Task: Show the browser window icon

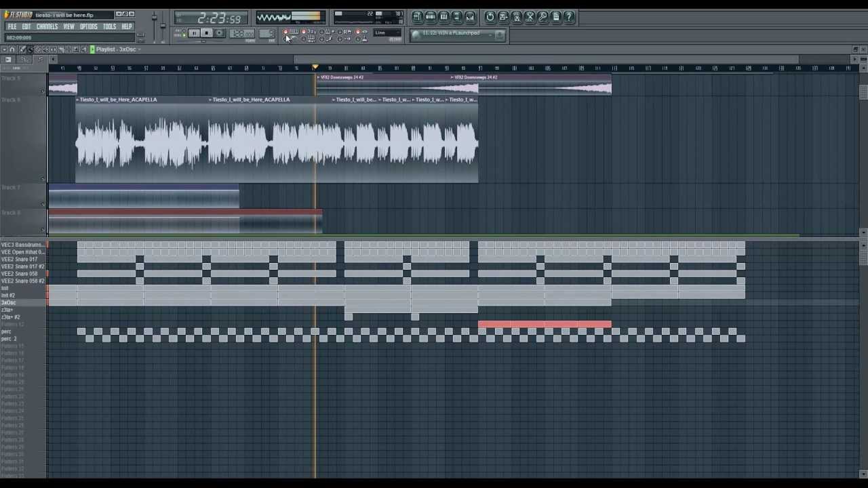Action: coord(456,17)
